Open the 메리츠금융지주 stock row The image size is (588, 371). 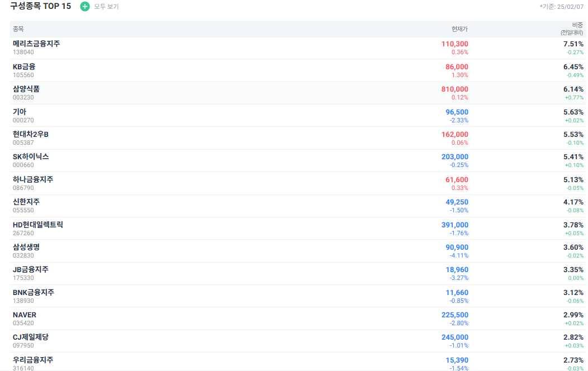298,48
